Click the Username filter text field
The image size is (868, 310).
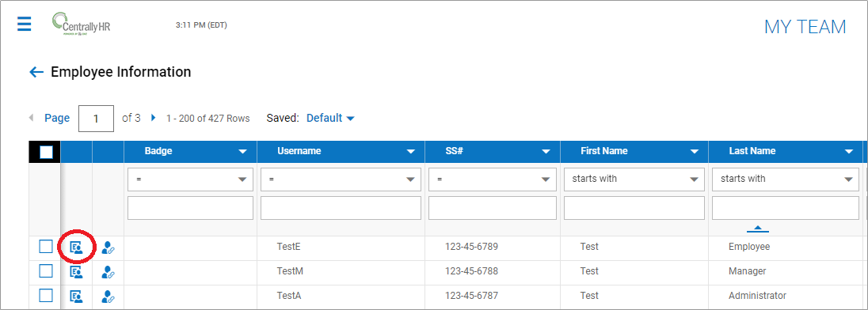click(x=341, y=208)
